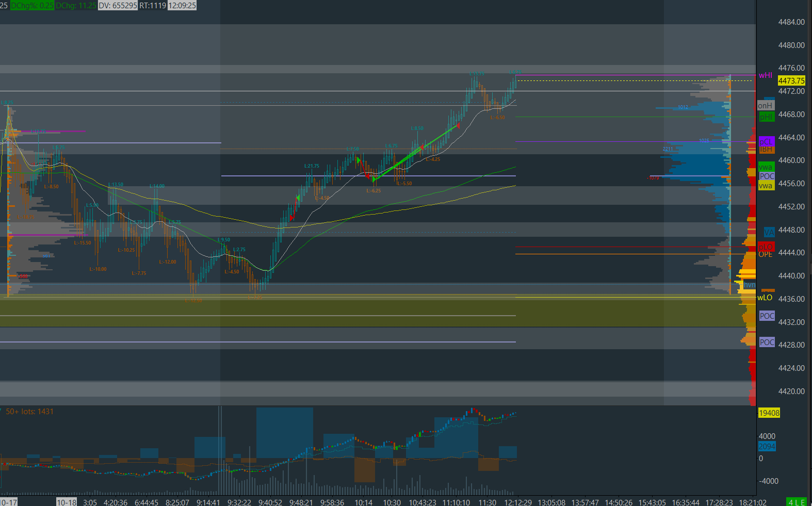Image resolution: width=812 pixels, height=506 pixels.
Task: Click the 12:12:29 time axis label
Action: point(518,502)
